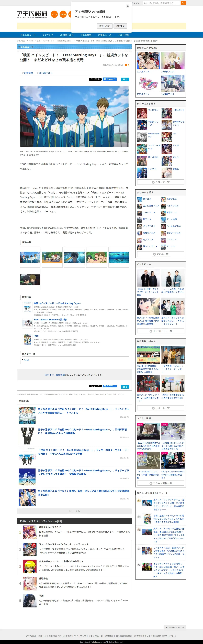Click the search input field at top
Image resolution: width=203 pixels, height=644 pixels.
tap(162, 3)
